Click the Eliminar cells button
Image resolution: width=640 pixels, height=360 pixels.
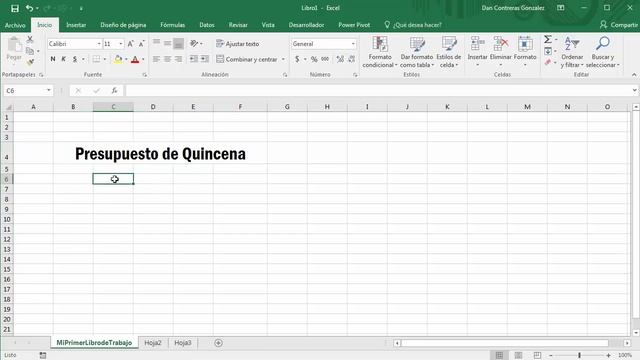[x=500, y=52]
